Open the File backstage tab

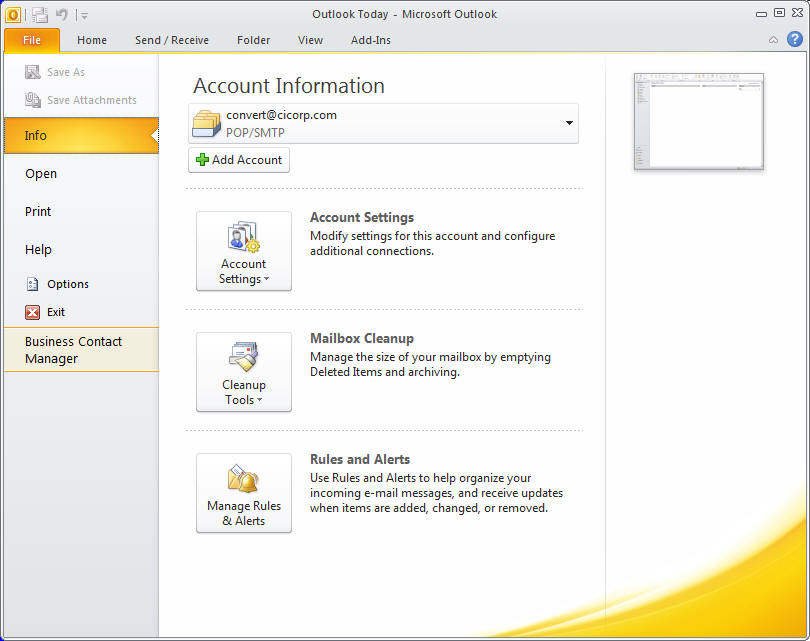(32, 40)
